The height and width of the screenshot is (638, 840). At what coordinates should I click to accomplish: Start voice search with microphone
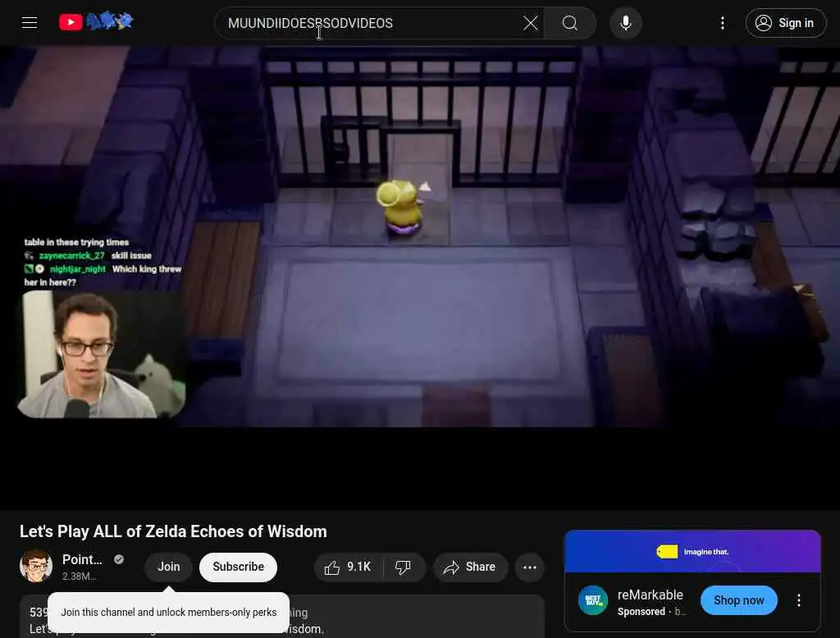point(626,23)
